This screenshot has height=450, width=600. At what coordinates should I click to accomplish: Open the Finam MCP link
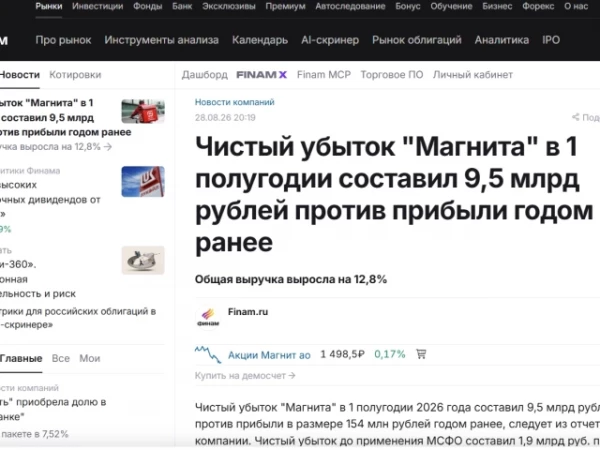pos(324,75)
